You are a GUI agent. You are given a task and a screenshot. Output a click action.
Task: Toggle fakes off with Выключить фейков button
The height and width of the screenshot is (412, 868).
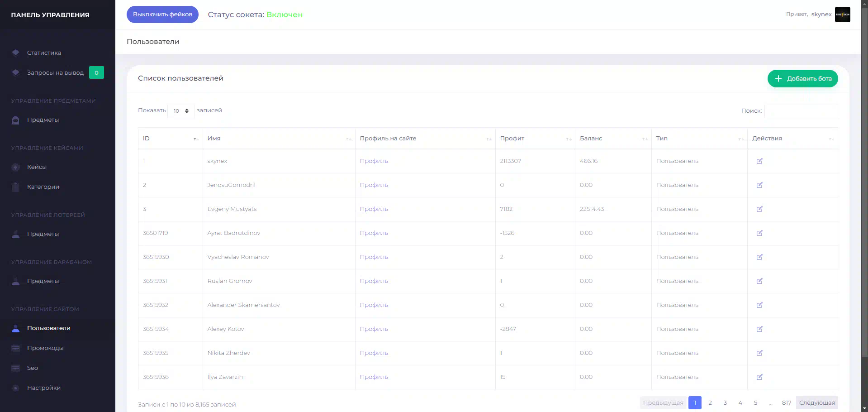pyautogui.click(x=162, y=14)
